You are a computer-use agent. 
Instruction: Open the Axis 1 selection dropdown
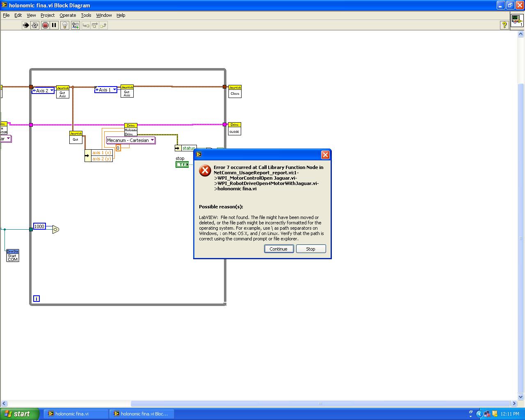(x=105, y=89)
